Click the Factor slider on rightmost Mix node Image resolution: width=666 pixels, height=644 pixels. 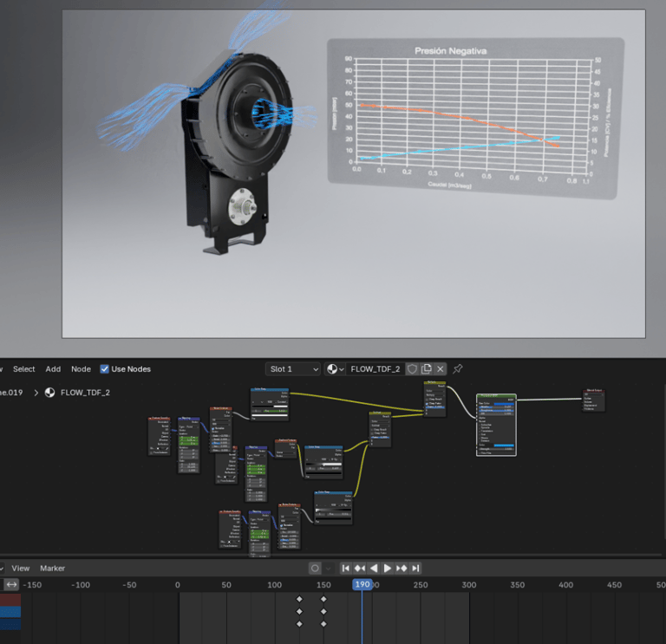click(435, 407)
